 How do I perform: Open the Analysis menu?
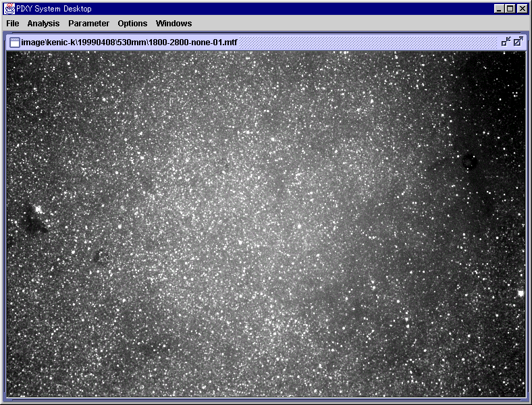pyautogui.click(x=43, y=24)
